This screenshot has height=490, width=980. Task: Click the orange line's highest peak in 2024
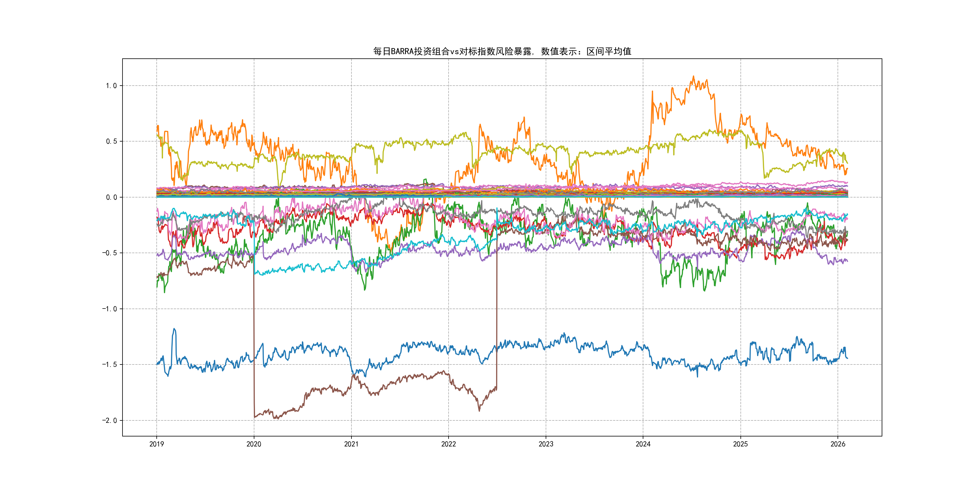click(693, 77)
